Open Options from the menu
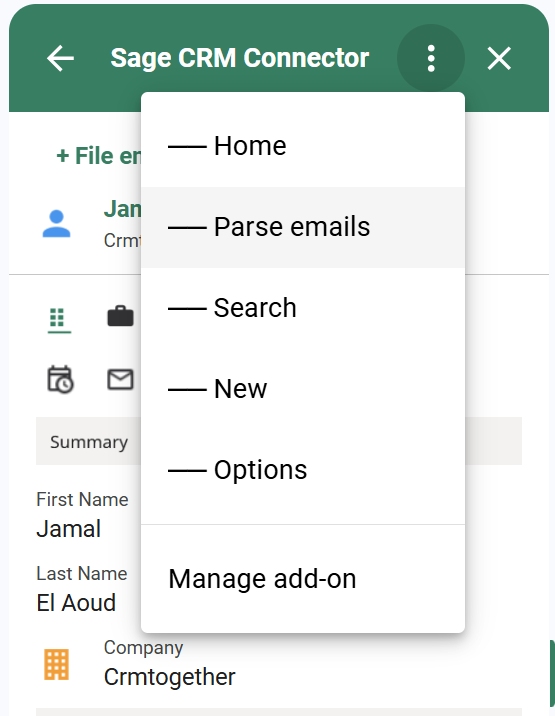 (x=303, y=469)
